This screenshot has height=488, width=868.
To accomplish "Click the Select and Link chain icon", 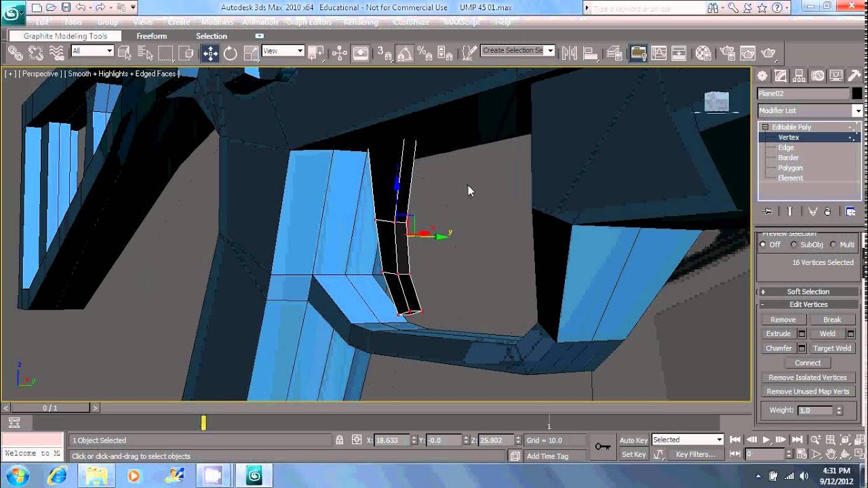I will point(15,53).
